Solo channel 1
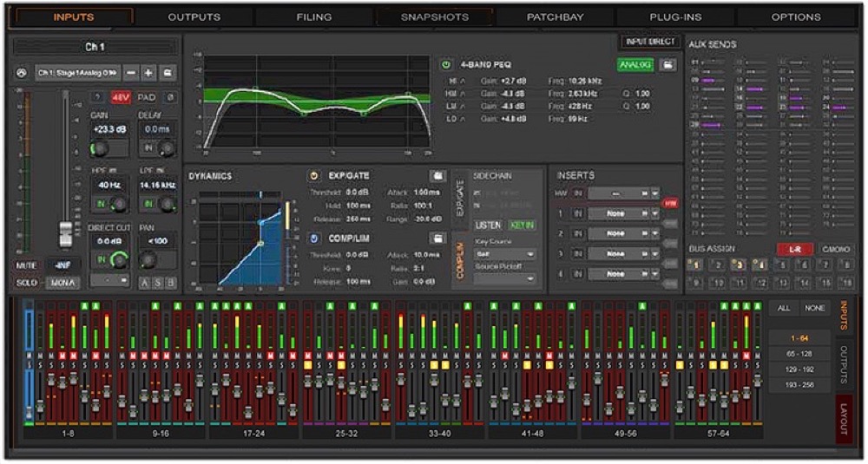Screen dimensions: 868x464 [26, 283]
